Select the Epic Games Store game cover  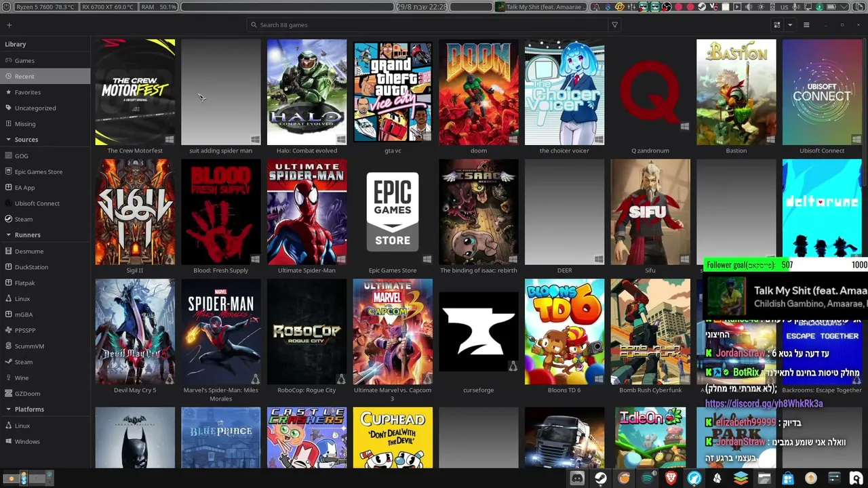(393, 212)
